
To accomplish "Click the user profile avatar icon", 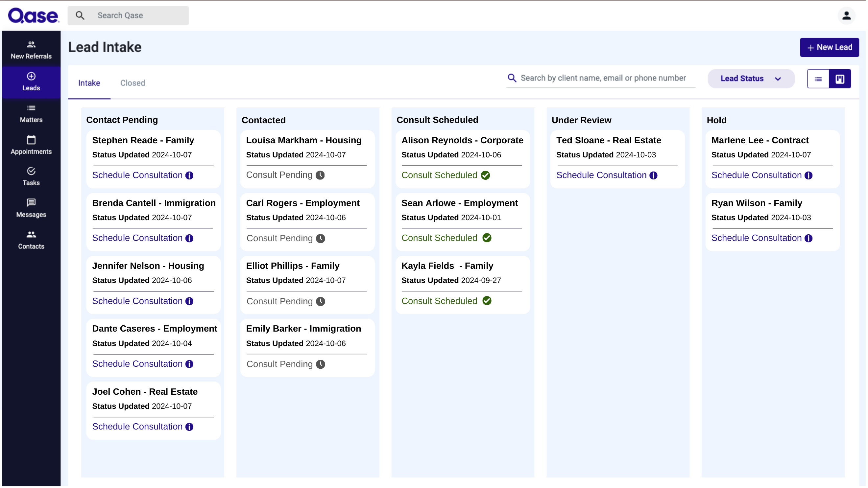I will click(x=849, y=15).
